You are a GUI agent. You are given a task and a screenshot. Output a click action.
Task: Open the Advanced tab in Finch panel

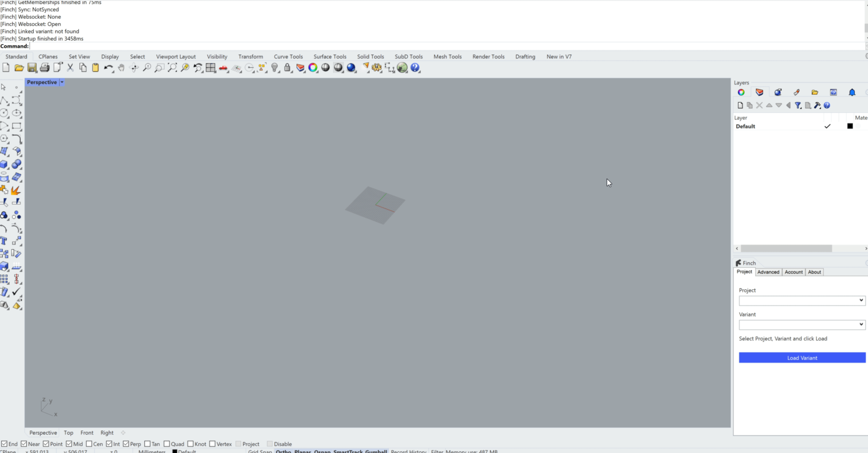768,272
